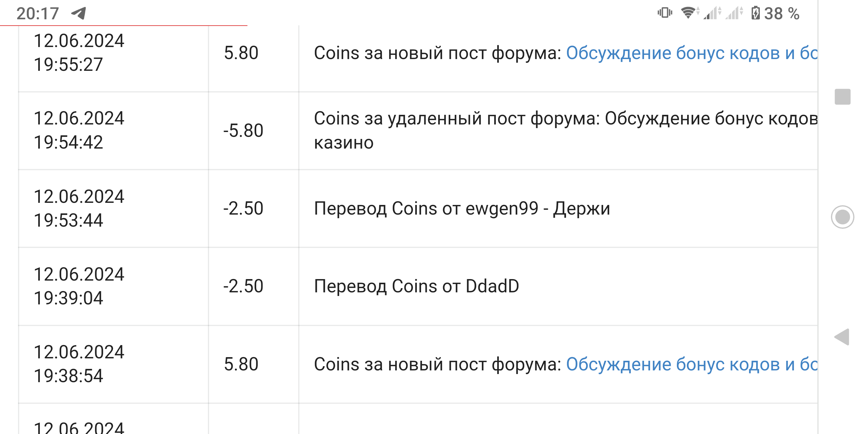
Task: Open forum post link in the 19:38:54 row
Action: (x=691, y=364)
